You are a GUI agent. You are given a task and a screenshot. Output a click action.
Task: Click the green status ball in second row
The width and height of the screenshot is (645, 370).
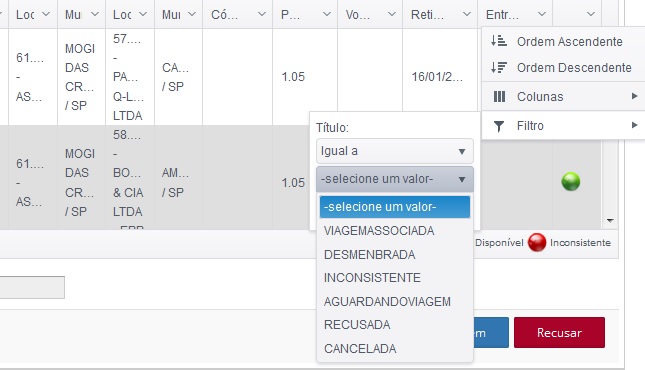tap(571, 182)
